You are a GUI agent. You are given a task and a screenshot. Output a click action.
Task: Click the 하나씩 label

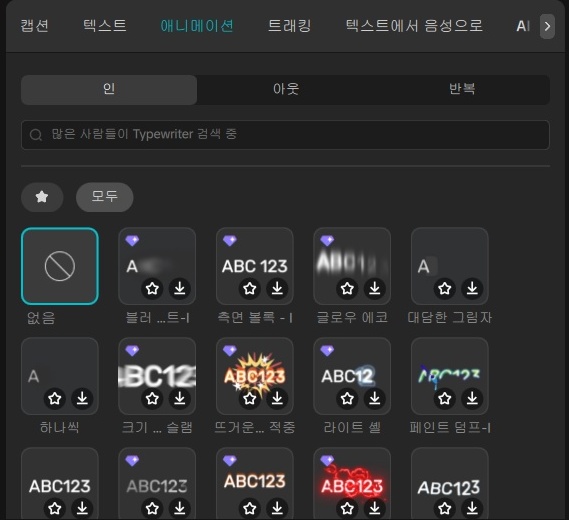pos(60,427)
